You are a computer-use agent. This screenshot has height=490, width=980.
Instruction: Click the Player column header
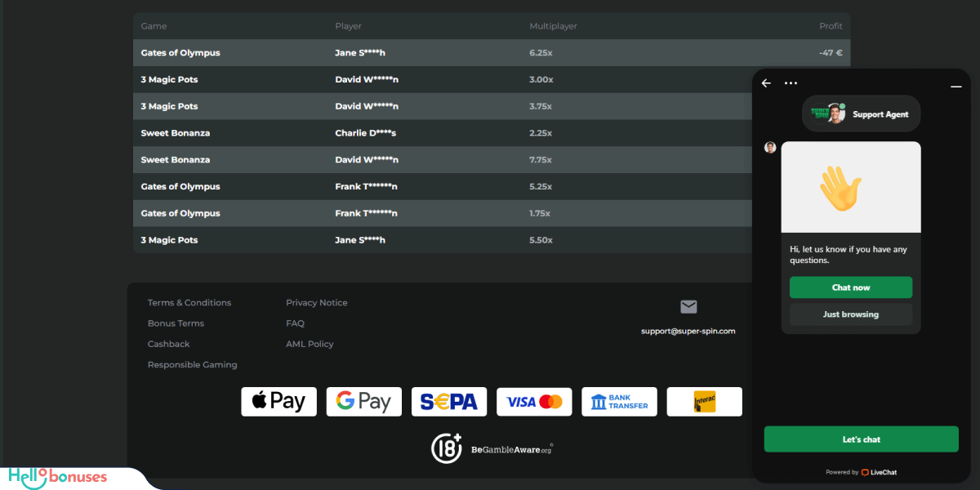pos(349,26)
